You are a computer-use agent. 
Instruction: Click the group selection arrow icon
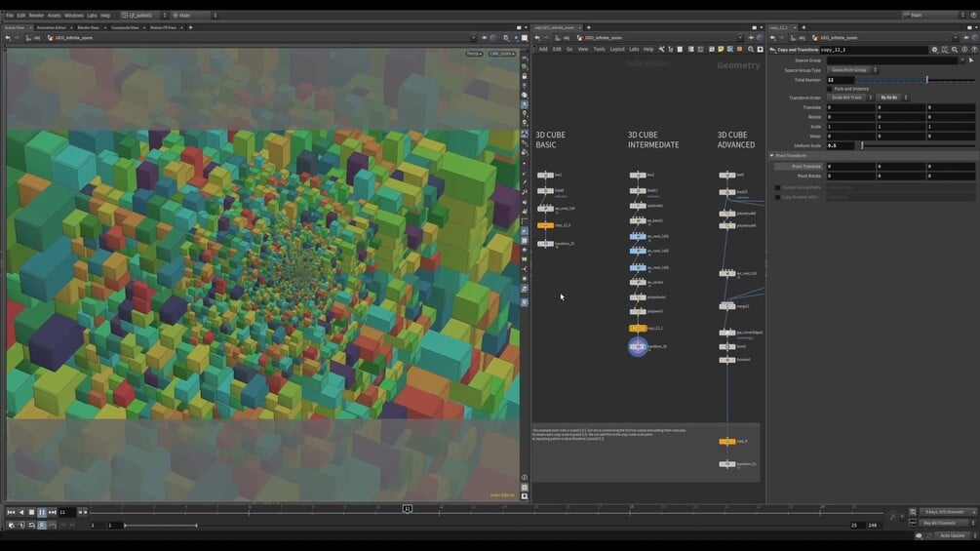(x=971, y=60)
